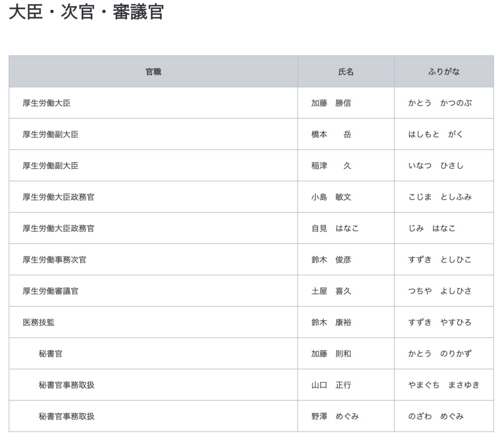Click the reading はしもと がく
This screenshot has height=440, width=504.
click(436, 134)
